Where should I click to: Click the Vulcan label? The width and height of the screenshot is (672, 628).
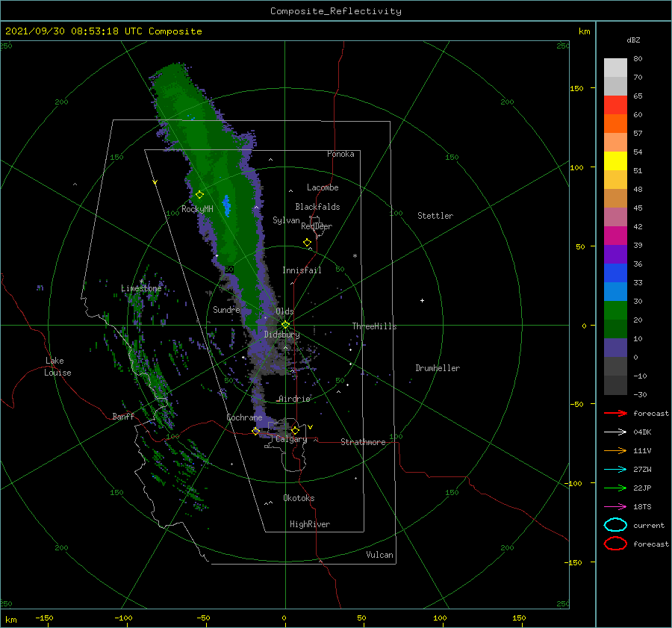379,555
